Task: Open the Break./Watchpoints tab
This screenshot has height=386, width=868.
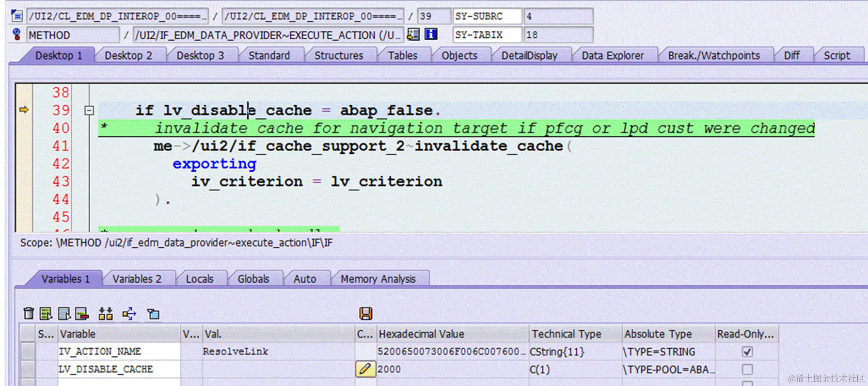Action: tap(714, 55)
